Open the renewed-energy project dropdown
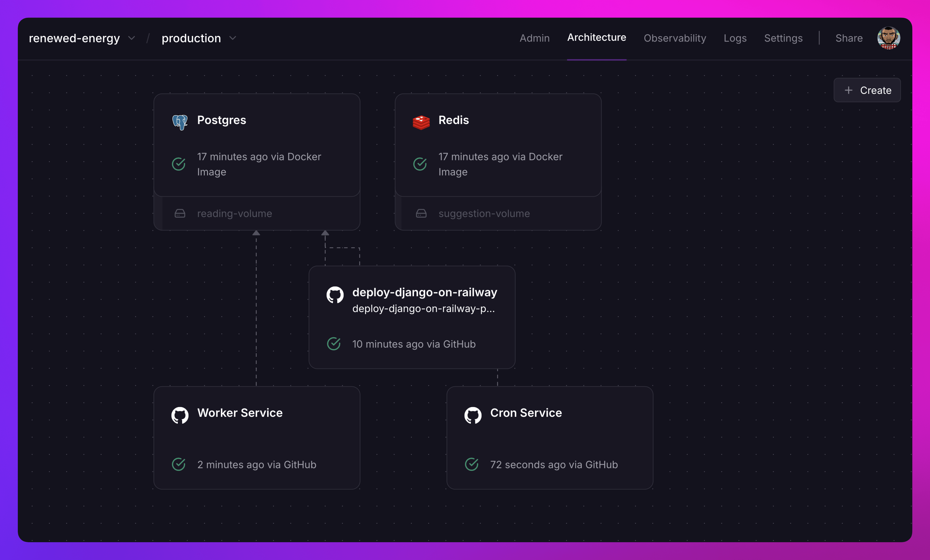This screenshot has width=930, height=560. (x=131, y=38)
